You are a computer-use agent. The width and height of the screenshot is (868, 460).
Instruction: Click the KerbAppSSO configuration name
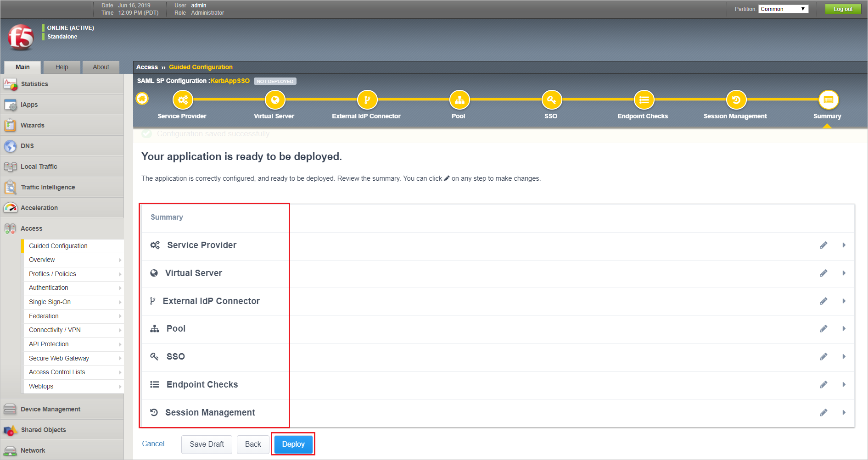pos(230,81)
